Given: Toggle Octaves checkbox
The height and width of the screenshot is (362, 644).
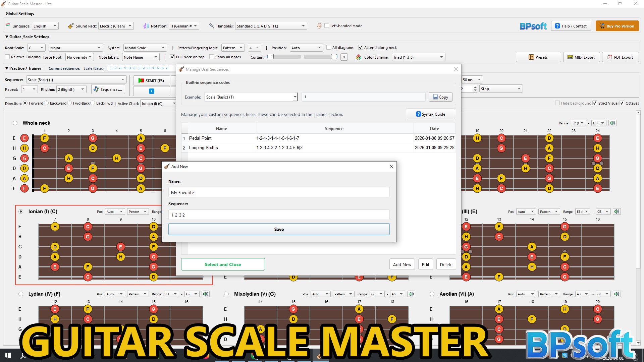Looking at the screenshot, I should point(622,103).
